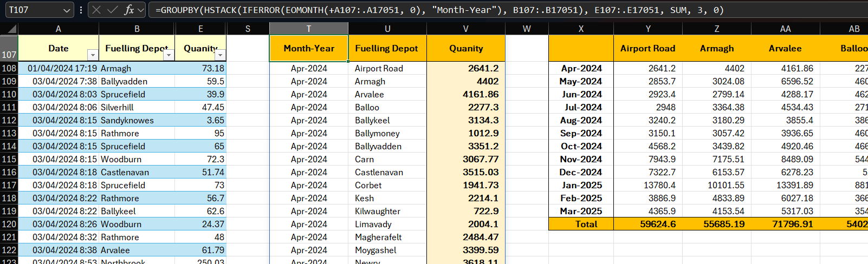Select column S header
This screenshot has width=868, height=264.
click(248, 29)
